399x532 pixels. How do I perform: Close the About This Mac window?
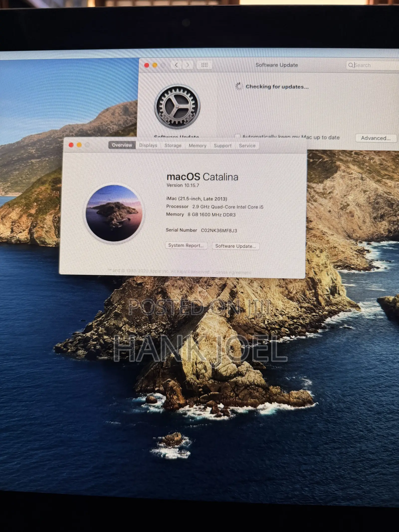point(71,145)
